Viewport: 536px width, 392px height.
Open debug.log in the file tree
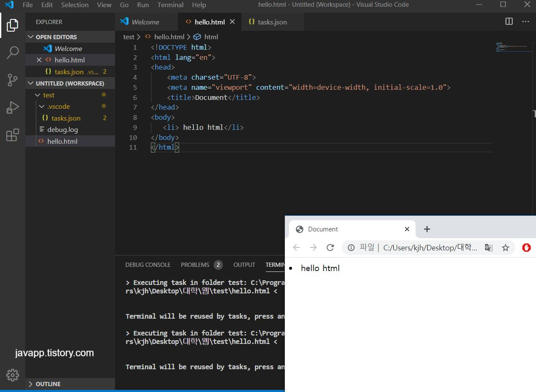70,129
